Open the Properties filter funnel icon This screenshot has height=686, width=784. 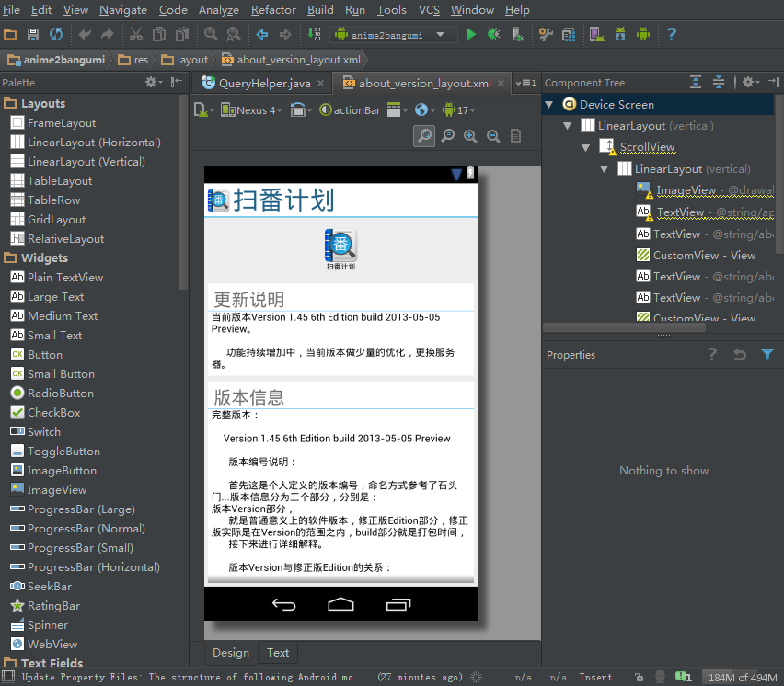(767, 354)
